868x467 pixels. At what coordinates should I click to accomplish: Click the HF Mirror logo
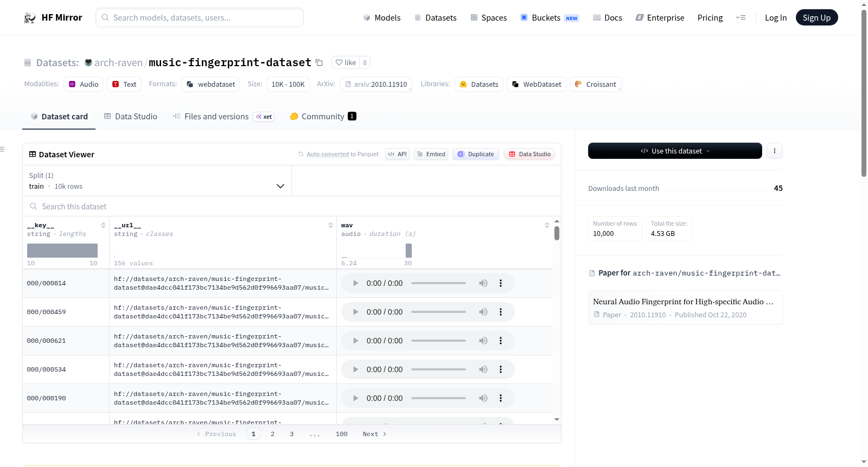[53, 17]
